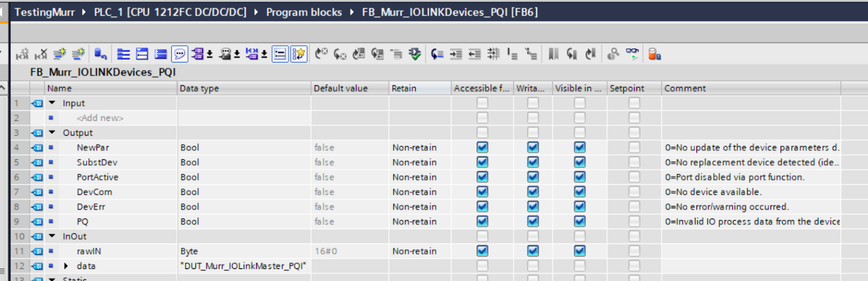Viewport: 868px width, 281px height.
Task: Click the expand all networks icon
Action: tap(124, 54)
